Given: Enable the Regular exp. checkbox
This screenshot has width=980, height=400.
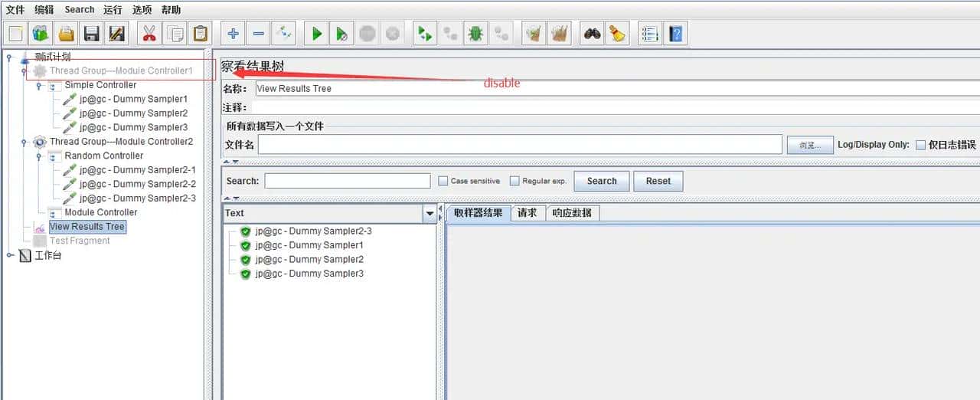Looking at the screenshot, I should [x=514, y=182].
